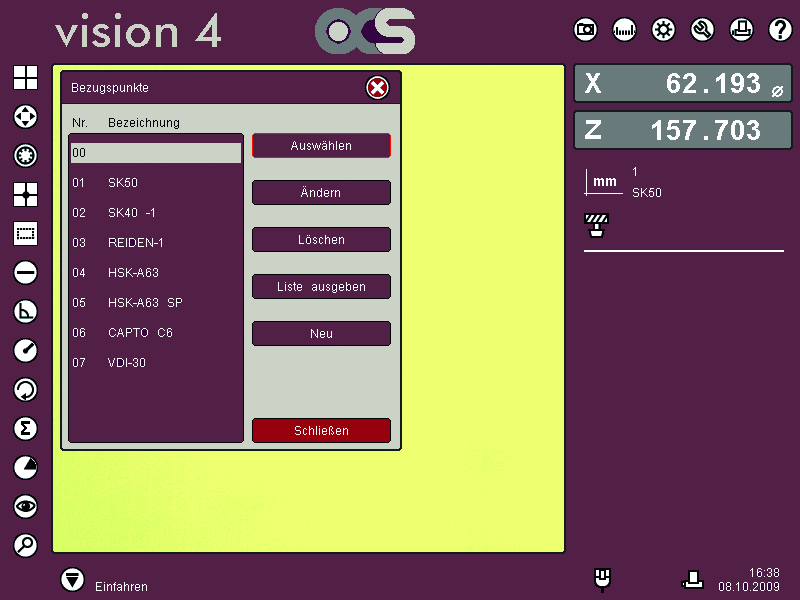Screen dimensions: 800x600
Task: Select the four-arrow crosshair move icon
Action: pyautogui.click(x=25, y=117)
